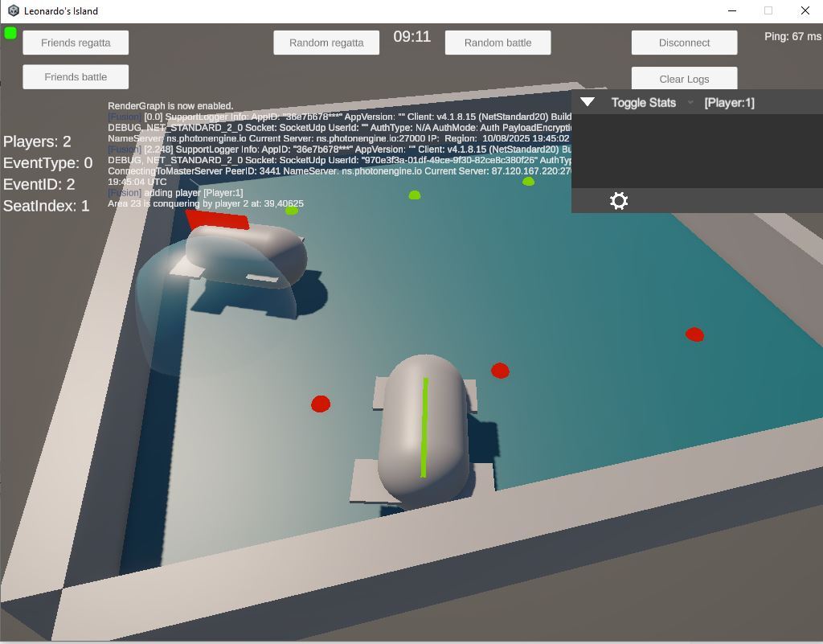Click the red marker right of the center boat
823x644 pixels.
click(x=500, y=371)
